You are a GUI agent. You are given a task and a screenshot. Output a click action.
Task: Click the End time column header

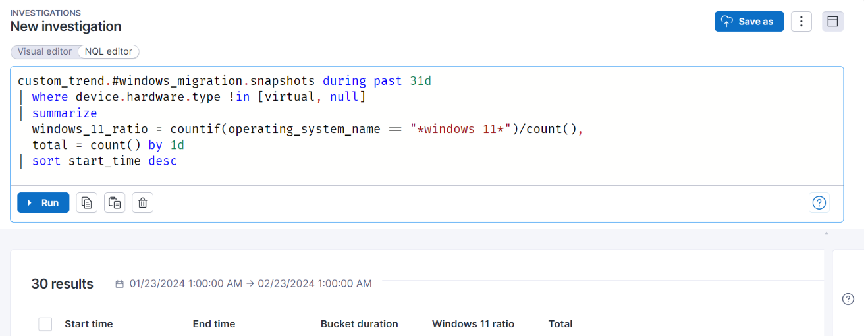[213, 324]
